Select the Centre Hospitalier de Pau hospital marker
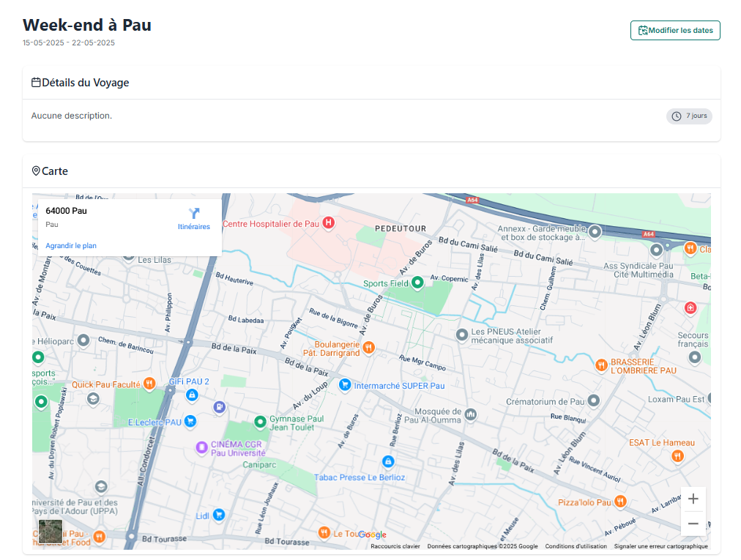 pos(329,223)
